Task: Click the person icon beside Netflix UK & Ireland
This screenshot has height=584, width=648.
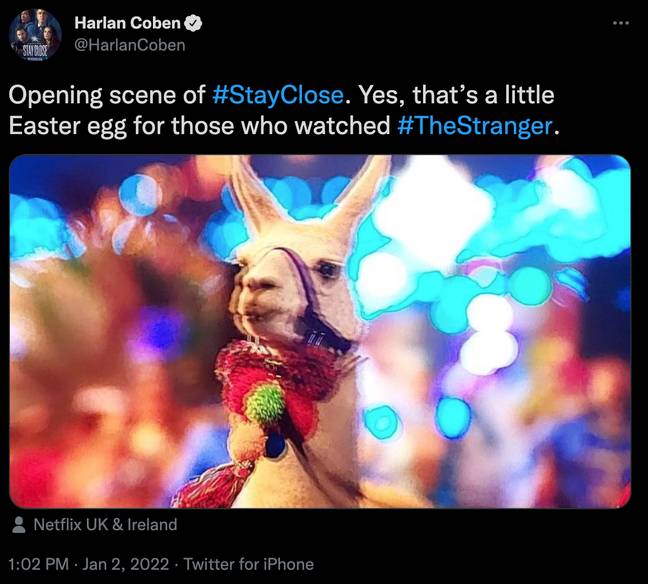Action: click(19, 525)
